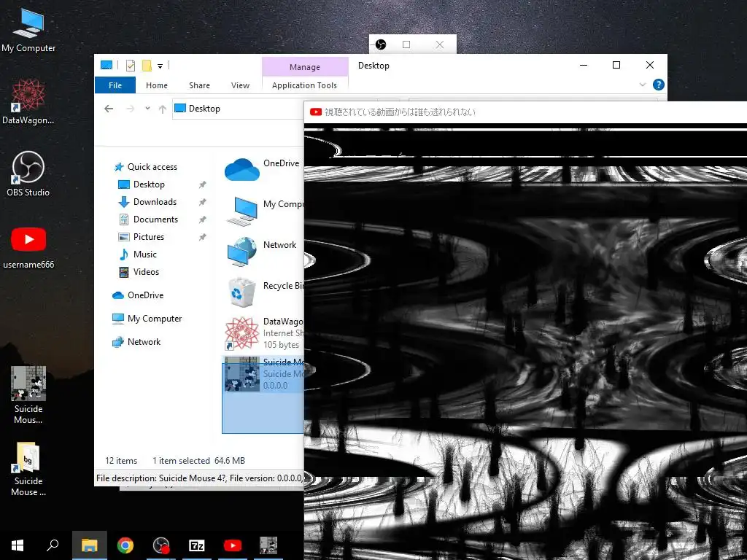Maximize the small OBS background window

406,44
